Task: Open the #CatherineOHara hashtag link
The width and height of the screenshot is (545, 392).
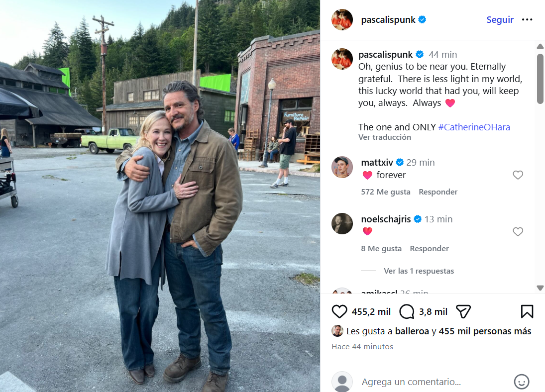Action: pos(474,127)
